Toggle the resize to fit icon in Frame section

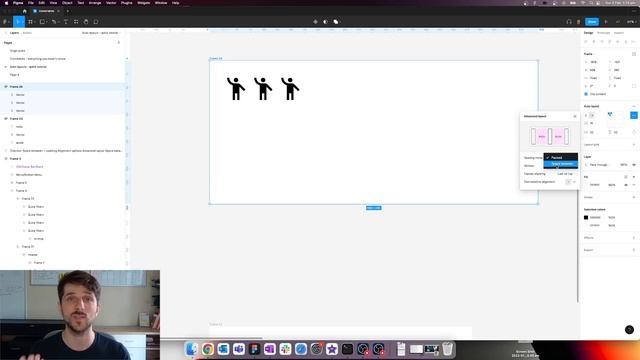634,54
